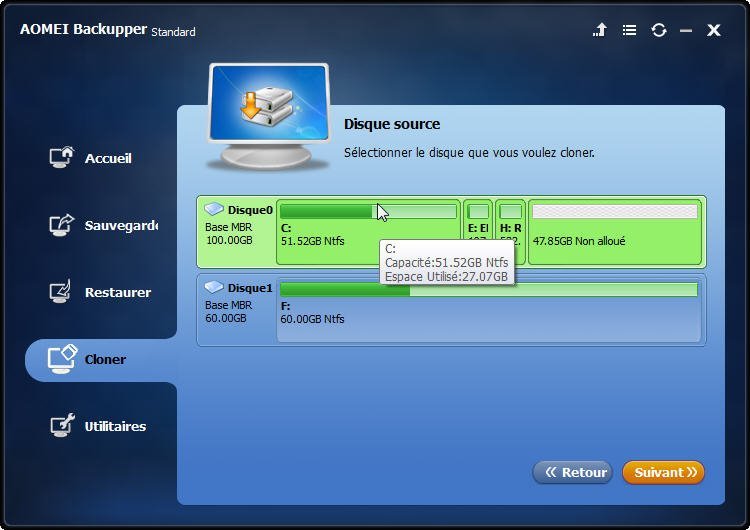Click the unallocated space bar on Disque0
The height and width of the screenshot is (530, 750).
pos(615,211)
